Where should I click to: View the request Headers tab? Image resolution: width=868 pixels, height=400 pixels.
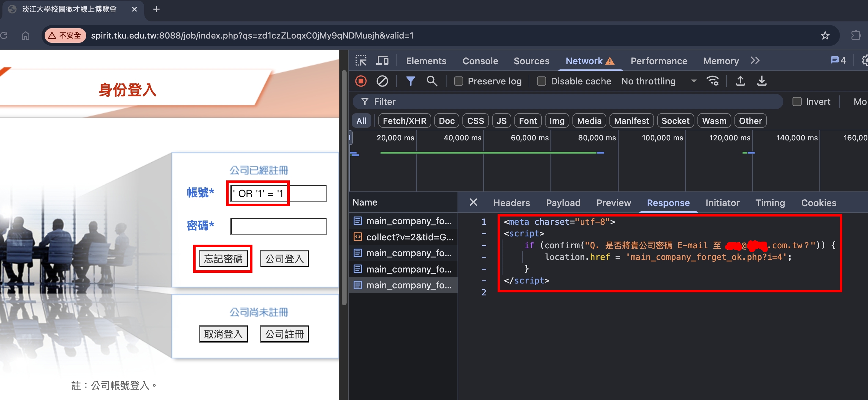[512, 203]
